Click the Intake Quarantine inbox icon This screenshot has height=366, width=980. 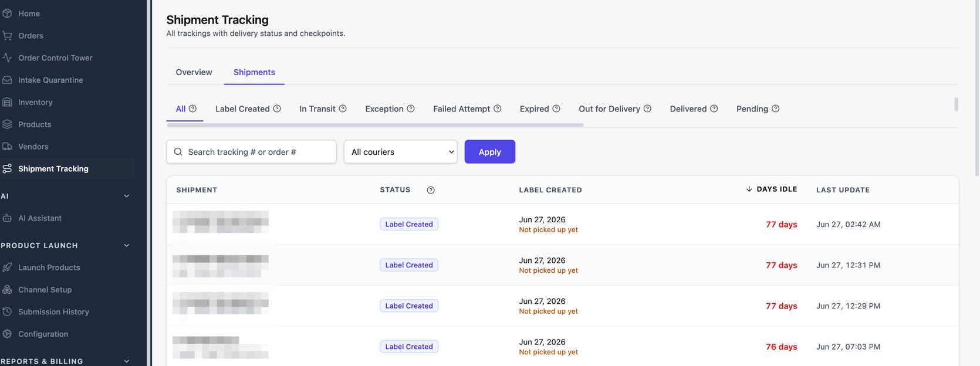pos(7,80)
